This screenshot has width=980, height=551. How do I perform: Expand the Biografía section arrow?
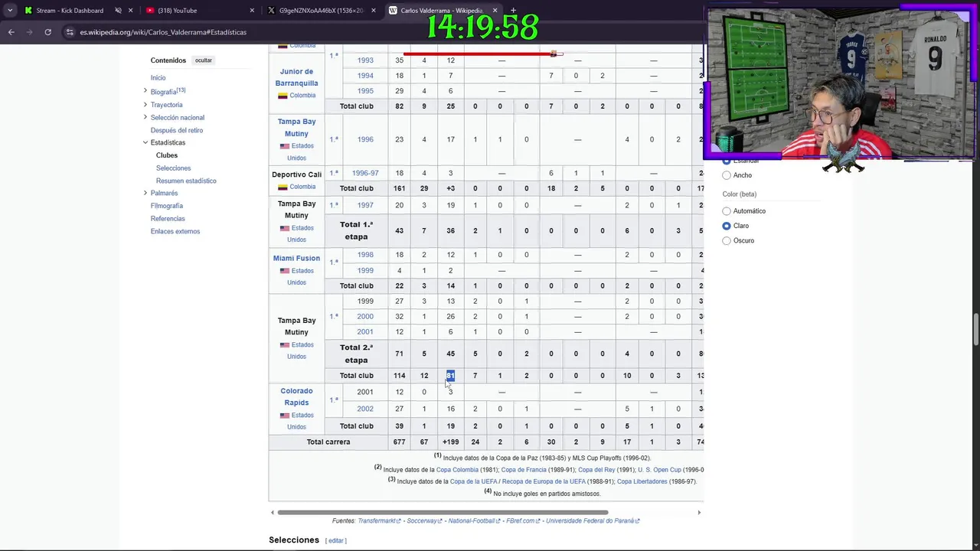(145, 91)
